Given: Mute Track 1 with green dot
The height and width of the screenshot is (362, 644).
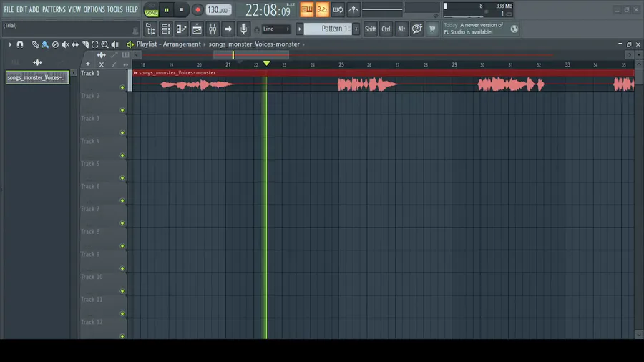Looking at the screenshot, I should point(122,87).
